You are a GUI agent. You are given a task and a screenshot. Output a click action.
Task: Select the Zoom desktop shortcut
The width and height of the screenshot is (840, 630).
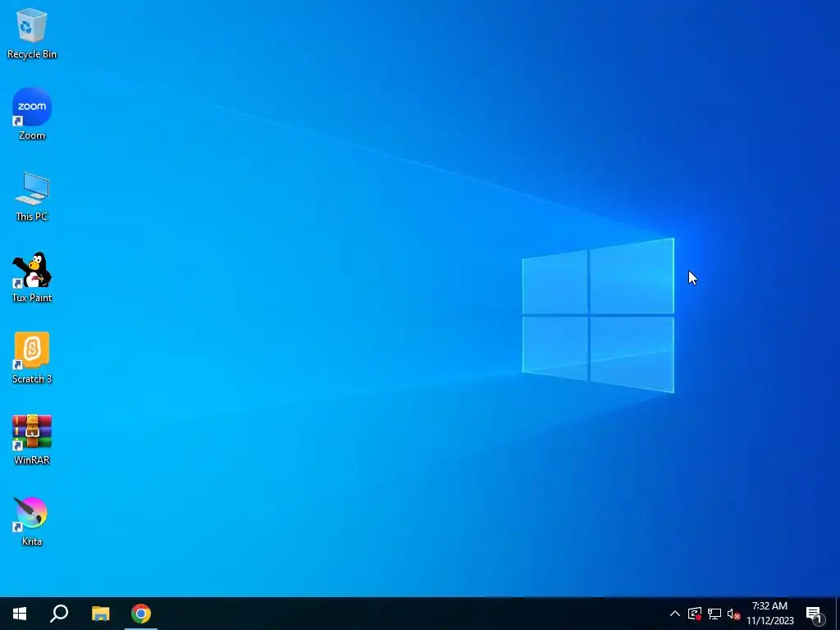click(x=32, y=114)
